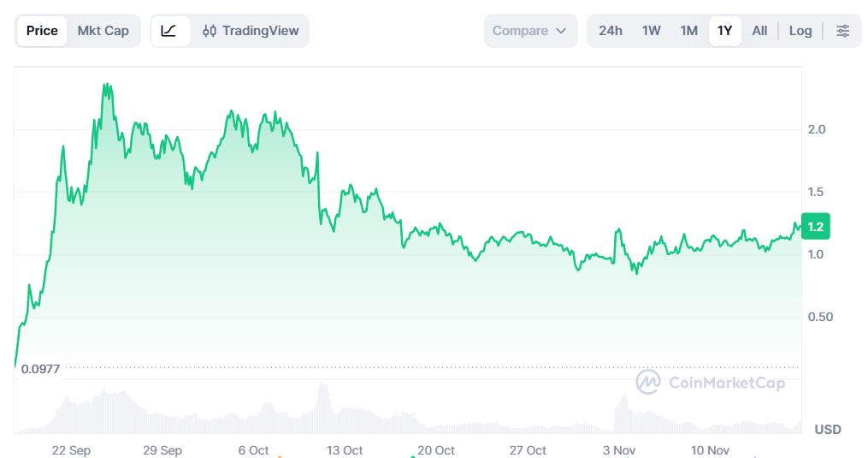Click the green 1.2 current price tag
868x458 pixels.
coord(815,227)
